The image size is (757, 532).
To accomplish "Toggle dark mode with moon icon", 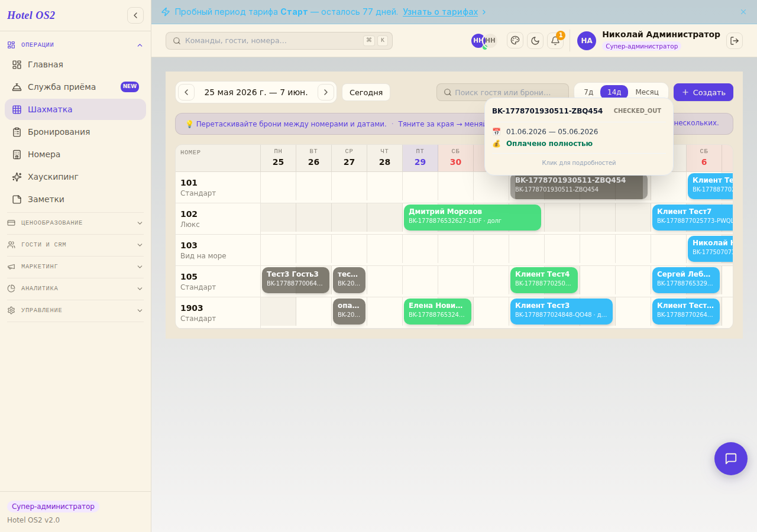I will coord(535,40).
